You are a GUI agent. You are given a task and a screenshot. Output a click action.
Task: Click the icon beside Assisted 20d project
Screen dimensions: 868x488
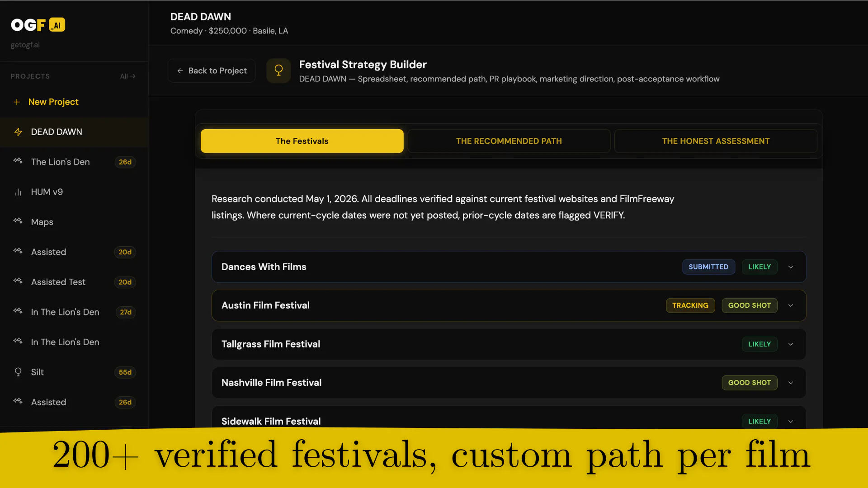18,251
